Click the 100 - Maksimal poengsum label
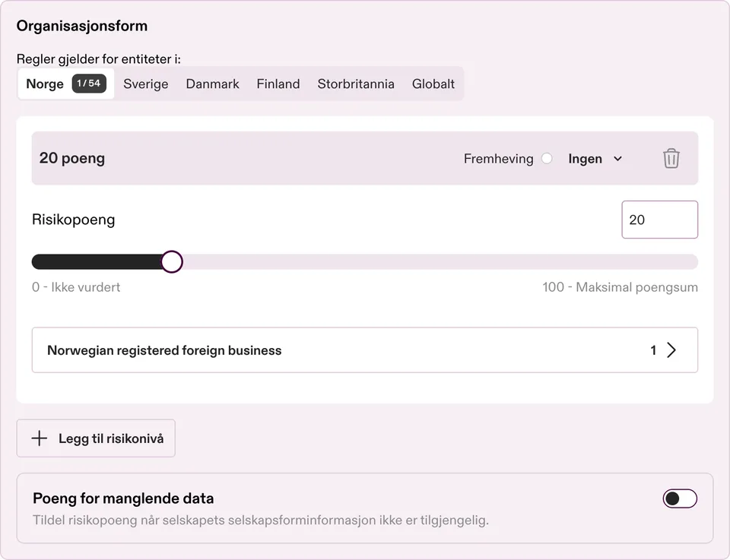Viewport: 730px width, 560px height. [x=620, y=287]
